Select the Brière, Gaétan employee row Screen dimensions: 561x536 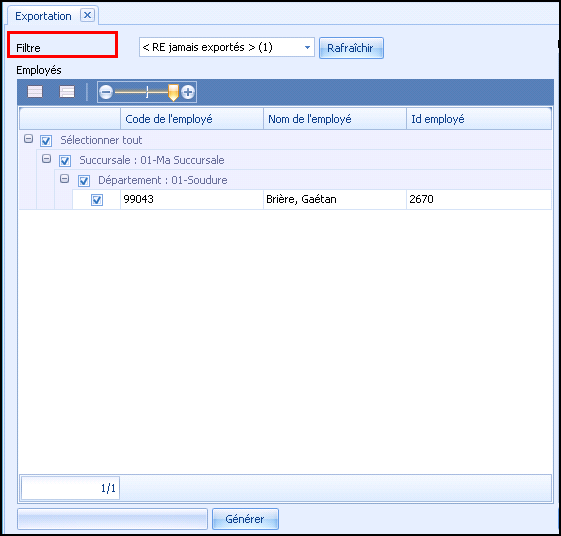coord(312,200)
